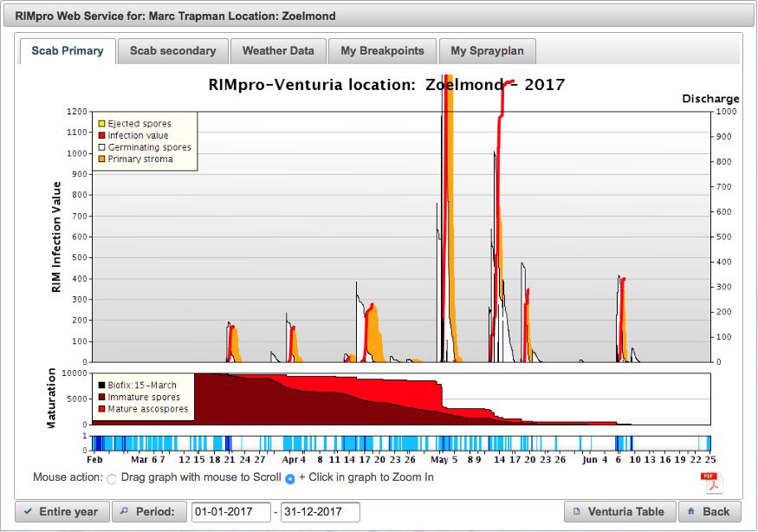Click the red Mature ascospores legend swatch

coord(101,409)
